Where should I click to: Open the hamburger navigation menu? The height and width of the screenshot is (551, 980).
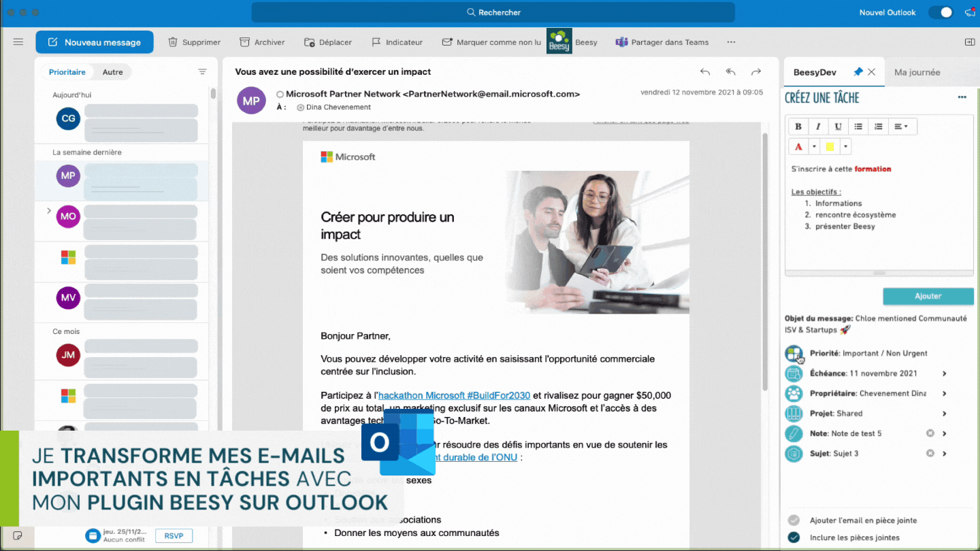[18, 42]
